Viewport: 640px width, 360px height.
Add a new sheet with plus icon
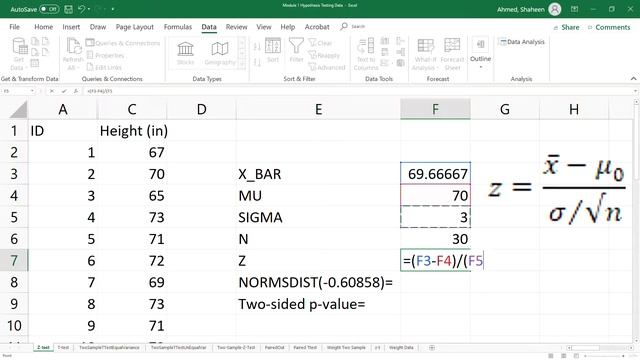[431, 347]
